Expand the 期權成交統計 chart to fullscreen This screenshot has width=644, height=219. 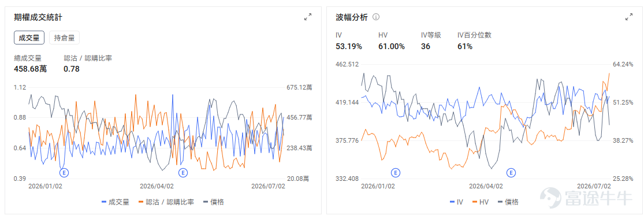pyautogui.click(x=308, y=17)
